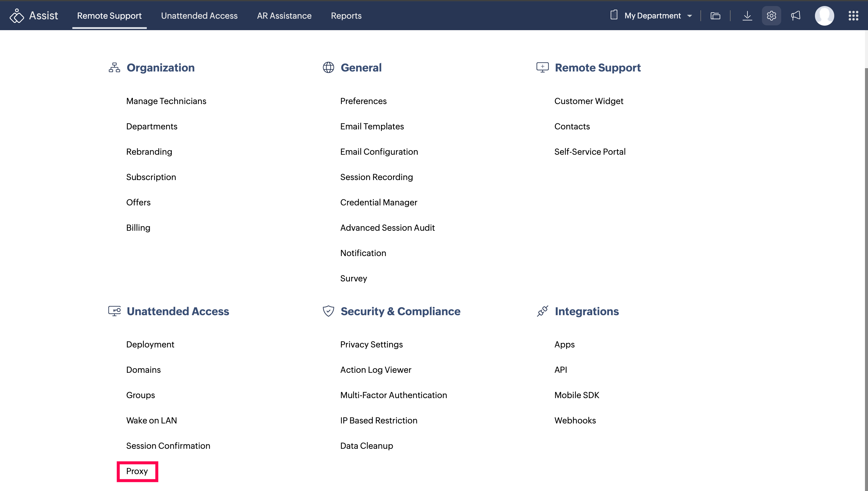Open the Proxy settings link
This screenshot has width=868, height=491.
click(x=137, y=471)
